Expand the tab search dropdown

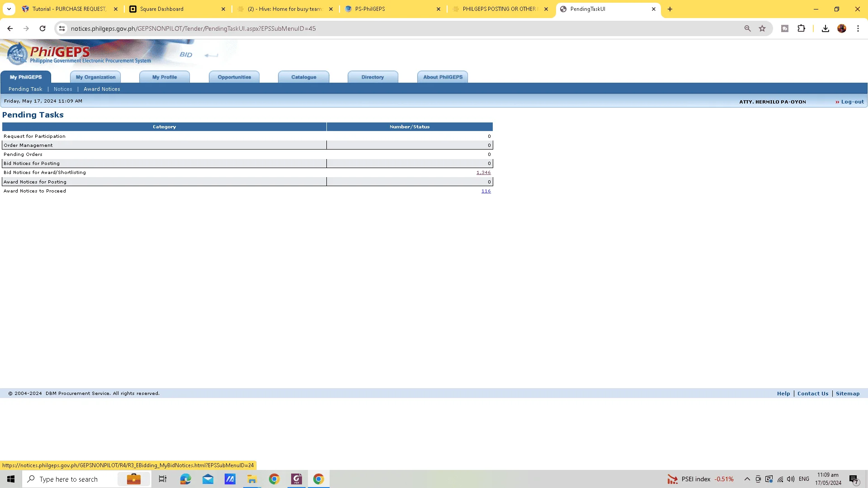tap(9, 9)
